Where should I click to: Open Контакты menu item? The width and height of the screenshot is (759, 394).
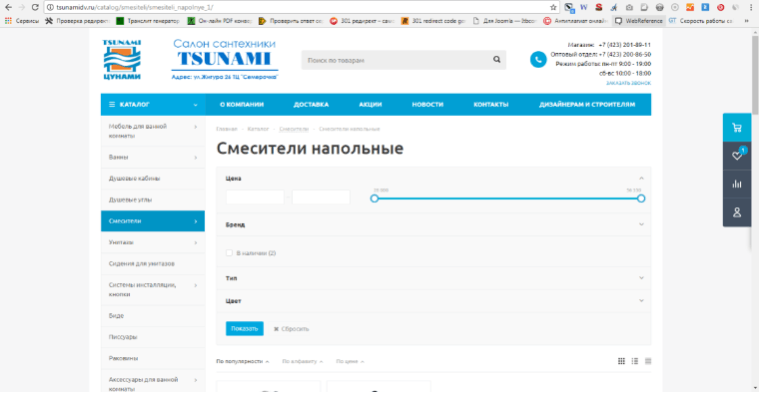click(491, 105)
